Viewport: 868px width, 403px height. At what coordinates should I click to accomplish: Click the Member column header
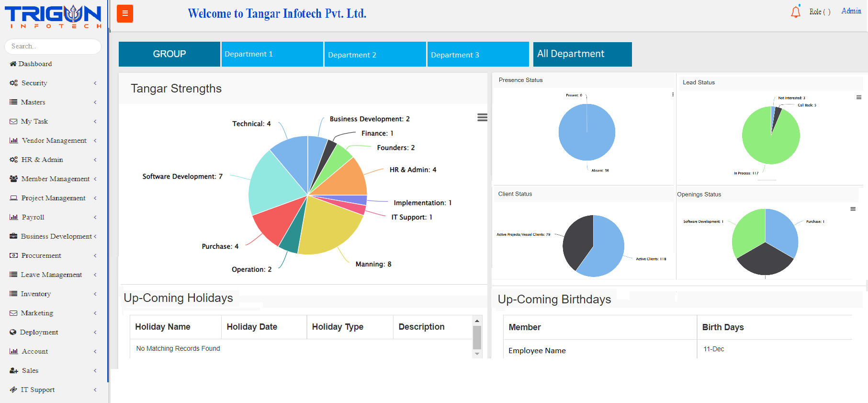[x=600, y=327]
